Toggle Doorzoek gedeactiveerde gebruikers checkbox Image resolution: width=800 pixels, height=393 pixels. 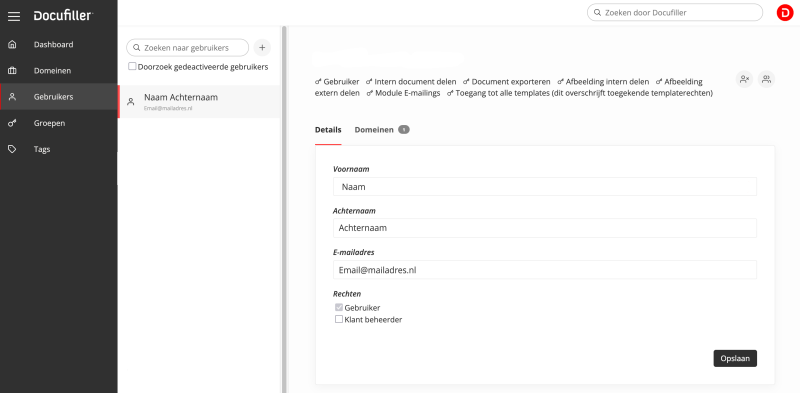132,66
